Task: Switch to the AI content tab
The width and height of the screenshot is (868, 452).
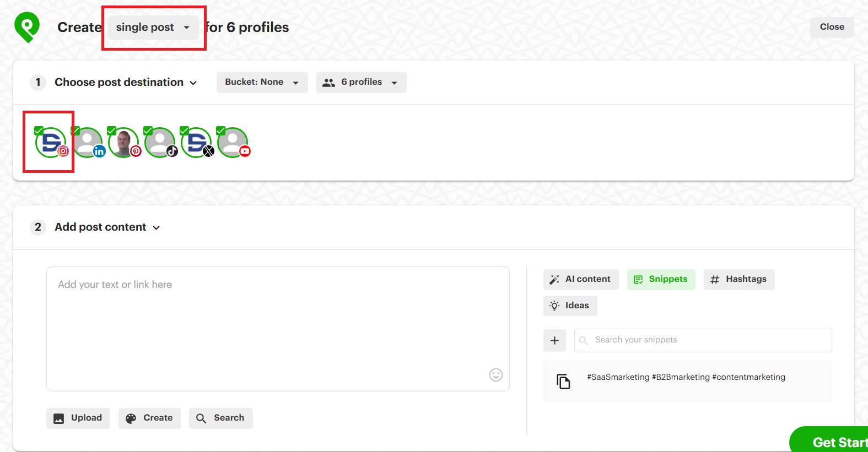Action: 581,280
